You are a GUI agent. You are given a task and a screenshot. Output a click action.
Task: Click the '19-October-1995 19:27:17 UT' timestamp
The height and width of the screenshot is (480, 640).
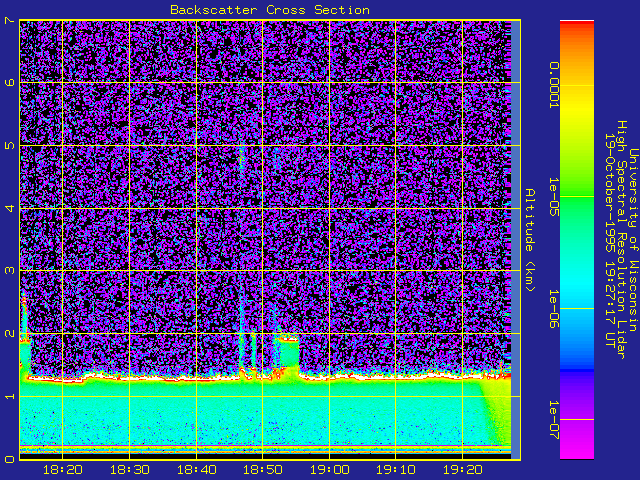click(x=610, y=240)
